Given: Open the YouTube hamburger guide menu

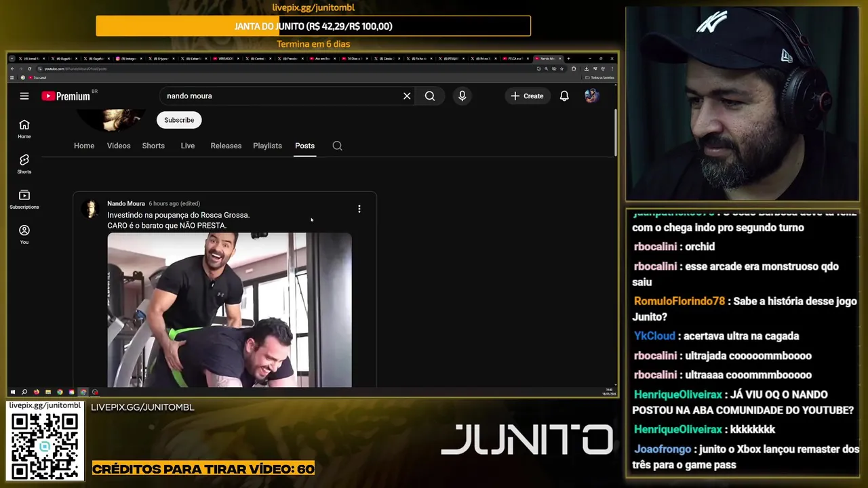Looking at the screenshot, I should tap(24, 96).
